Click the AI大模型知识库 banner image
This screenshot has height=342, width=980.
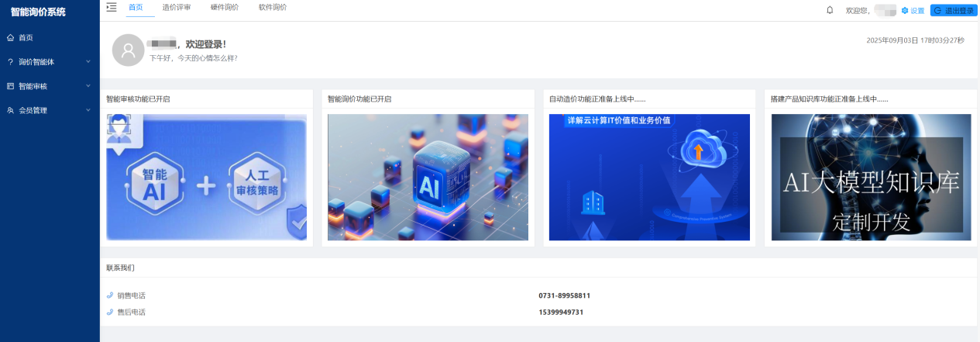click(x=871, y=178)
